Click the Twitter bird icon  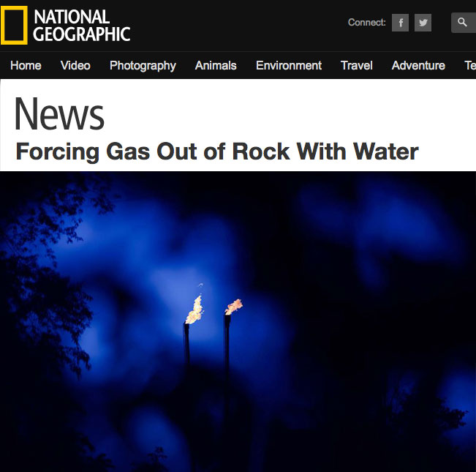[423, 23]
